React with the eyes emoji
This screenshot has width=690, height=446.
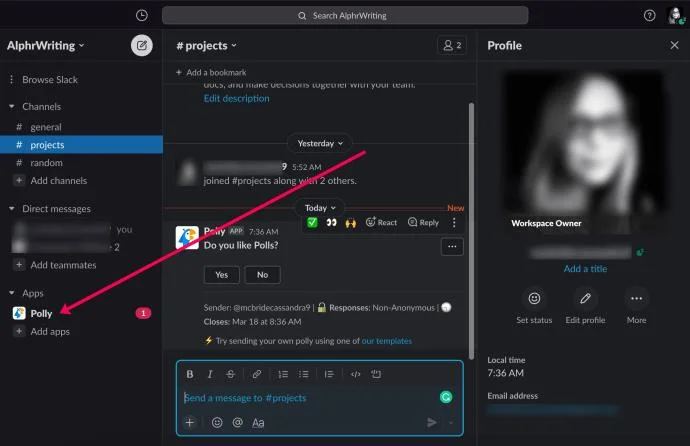[331, 223]
